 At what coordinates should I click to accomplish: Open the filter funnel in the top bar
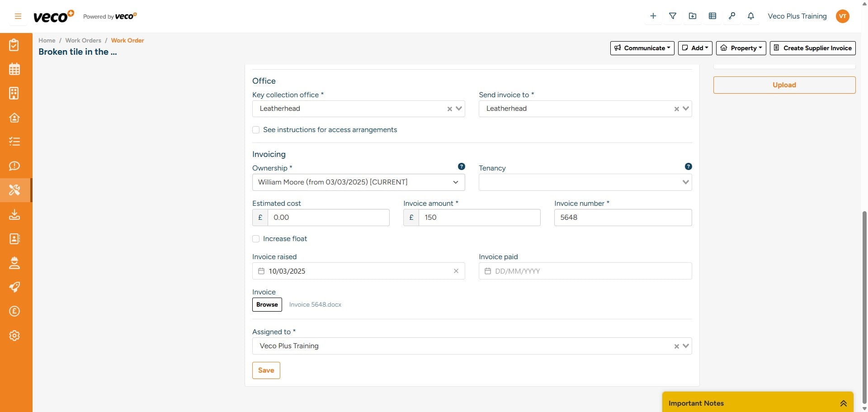[x=673, y=16]
